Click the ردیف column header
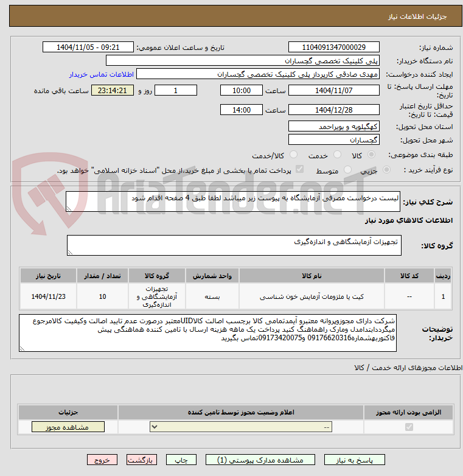 click(443, 276)
